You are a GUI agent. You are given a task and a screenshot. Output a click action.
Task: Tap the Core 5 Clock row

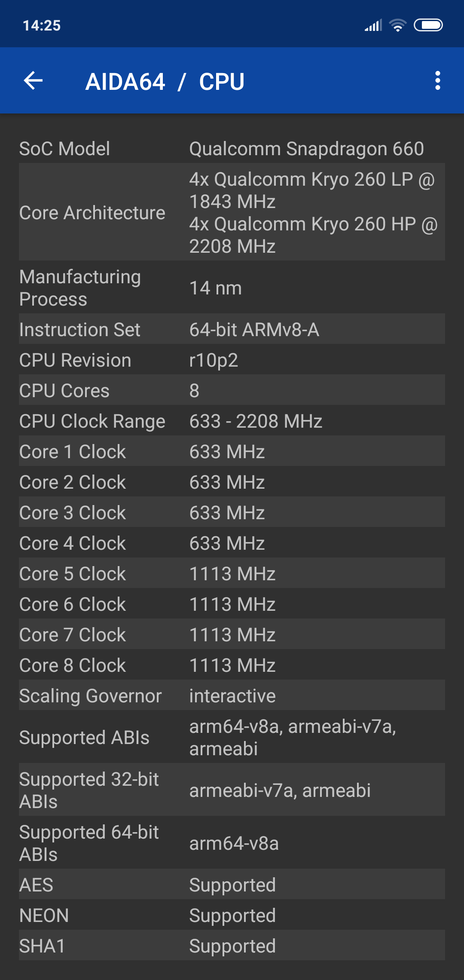232,574
